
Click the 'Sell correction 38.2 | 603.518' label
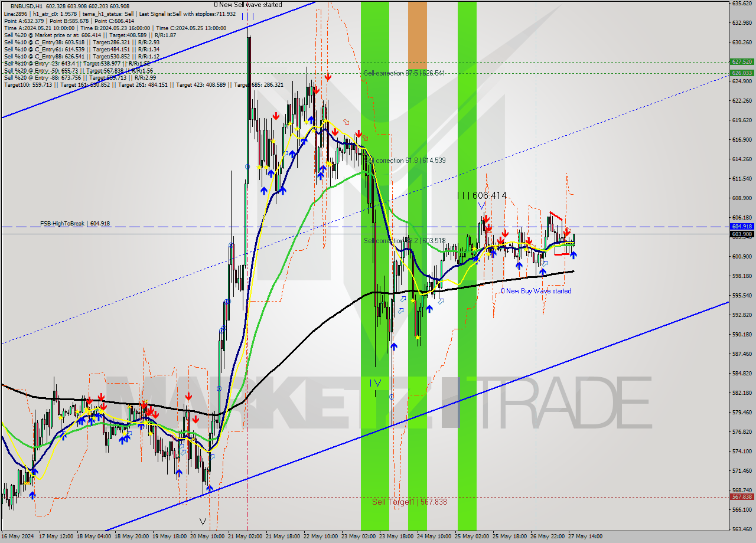tap(405, 241)
